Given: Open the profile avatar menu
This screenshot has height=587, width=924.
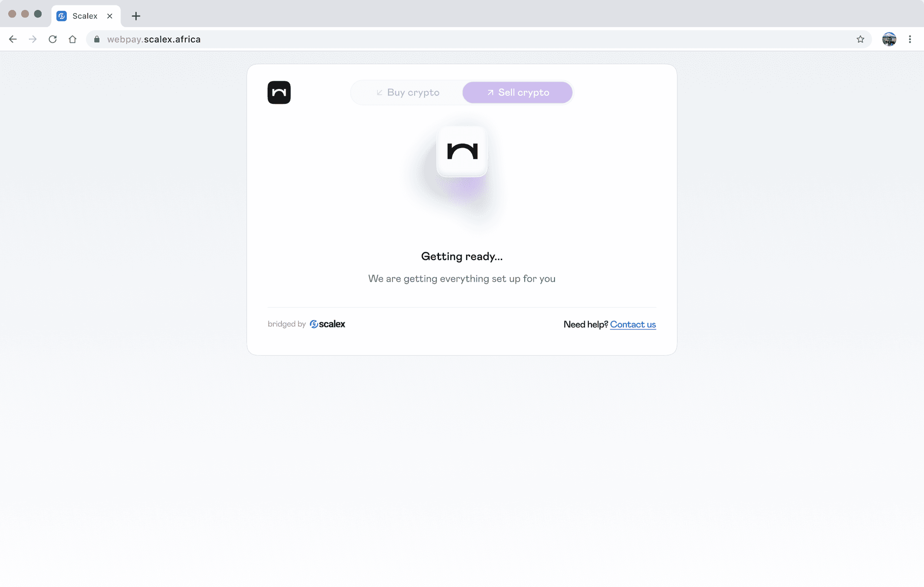Looking at the screenshot, I should click(x=889, y=39).
